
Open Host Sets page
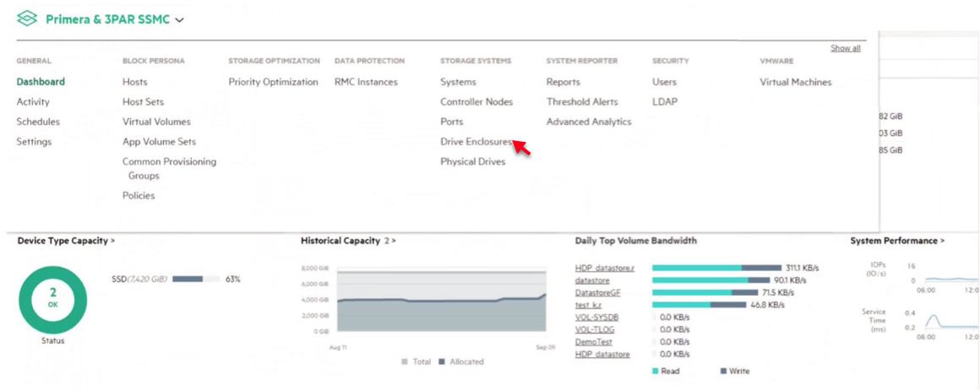143,102
